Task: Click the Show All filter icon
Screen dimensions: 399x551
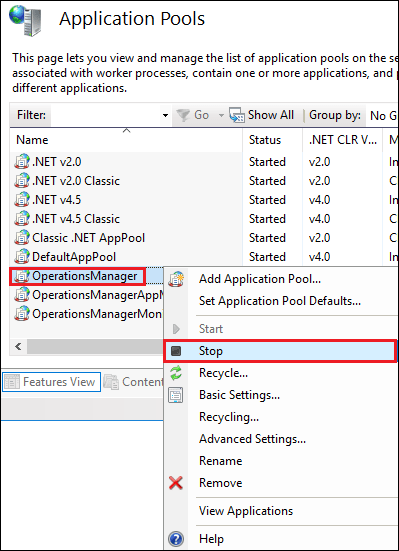Action: tap(237, 115)
